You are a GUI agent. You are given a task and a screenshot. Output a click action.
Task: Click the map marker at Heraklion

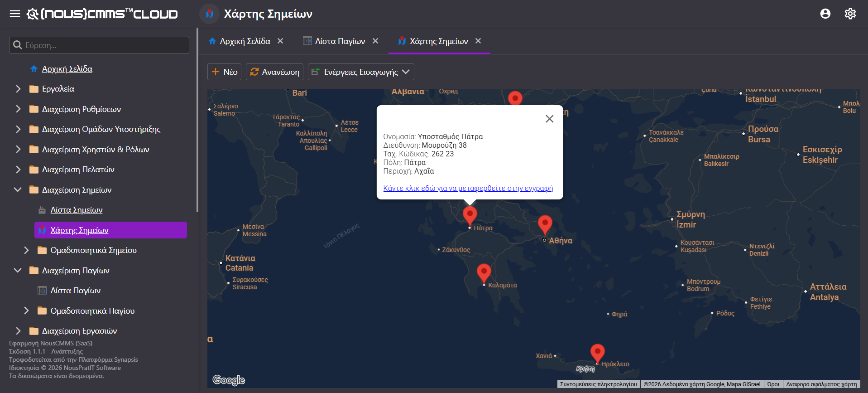pos(598,354)
